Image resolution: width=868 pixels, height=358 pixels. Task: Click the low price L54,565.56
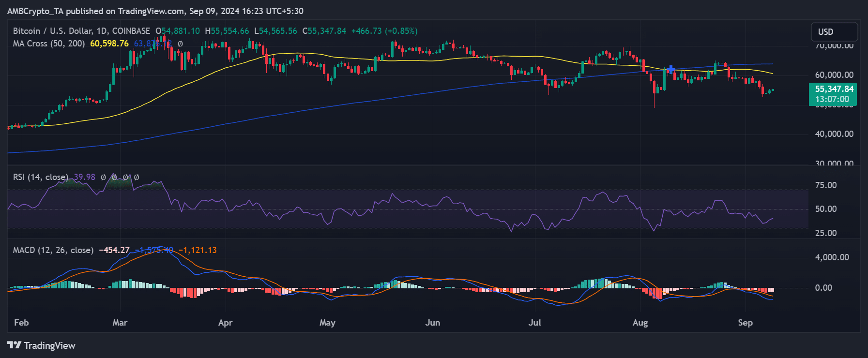[275, 31]
